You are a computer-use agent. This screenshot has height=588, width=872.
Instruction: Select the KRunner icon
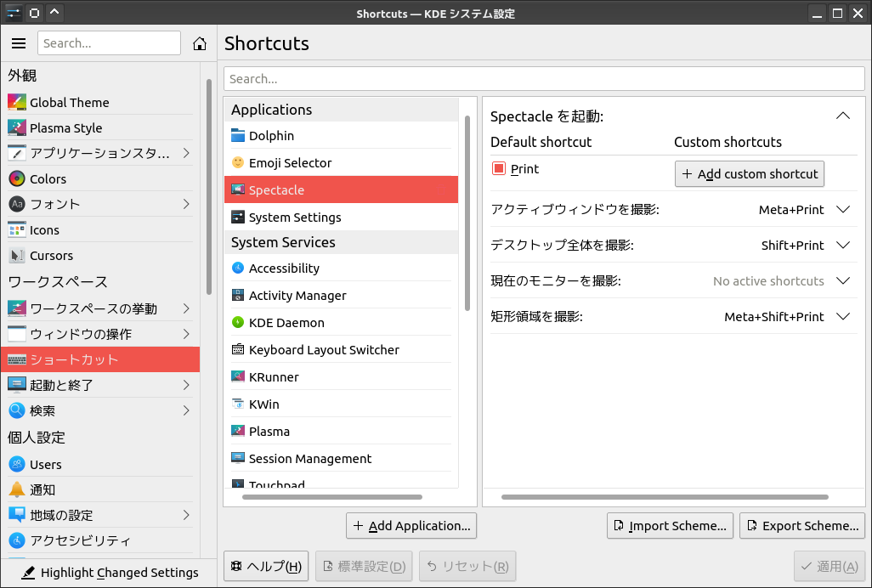[x=238, y=376]
